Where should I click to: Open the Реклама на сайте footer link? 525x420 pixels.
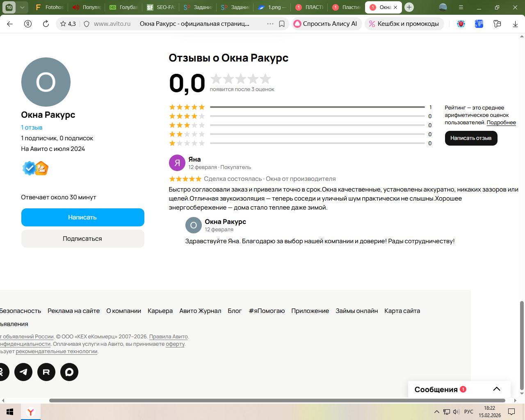(x=74, y=311)
